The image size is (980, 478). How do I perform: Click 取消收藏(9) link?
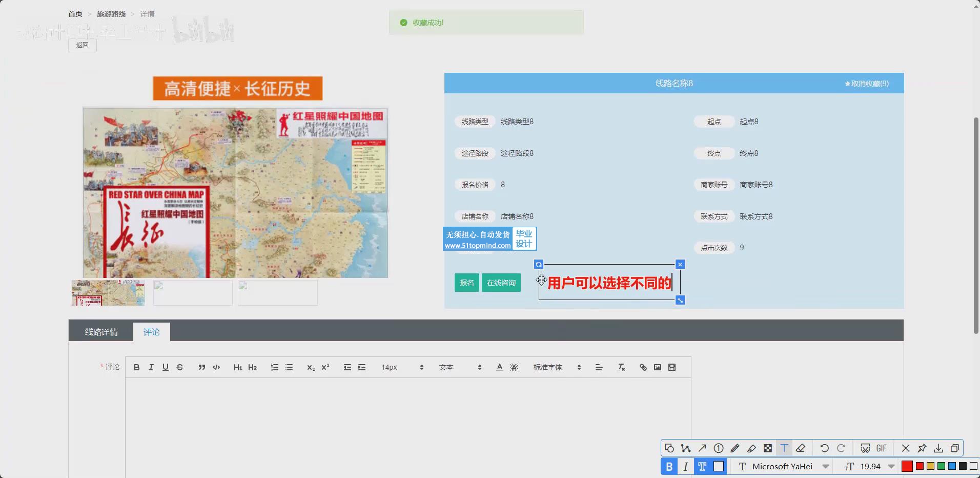867,84
